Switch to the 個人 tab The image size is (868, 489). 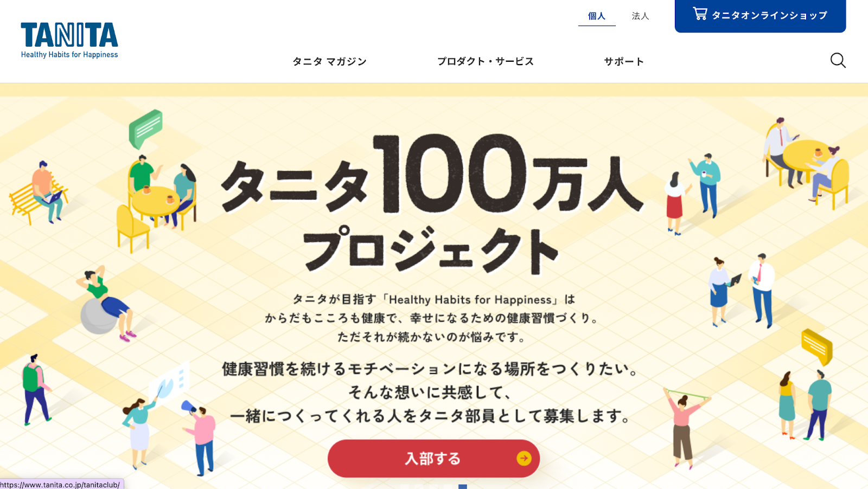597,16
